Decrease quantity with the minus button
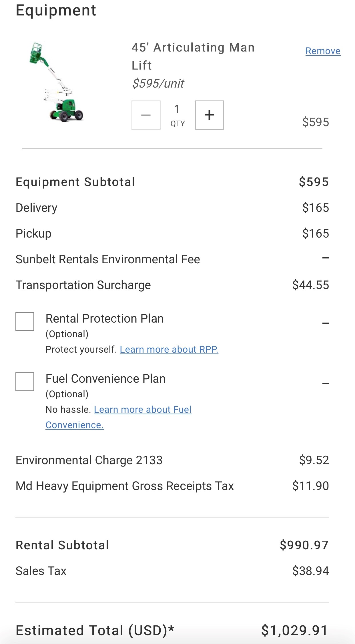The image size is (355, 644). (146, 115)
